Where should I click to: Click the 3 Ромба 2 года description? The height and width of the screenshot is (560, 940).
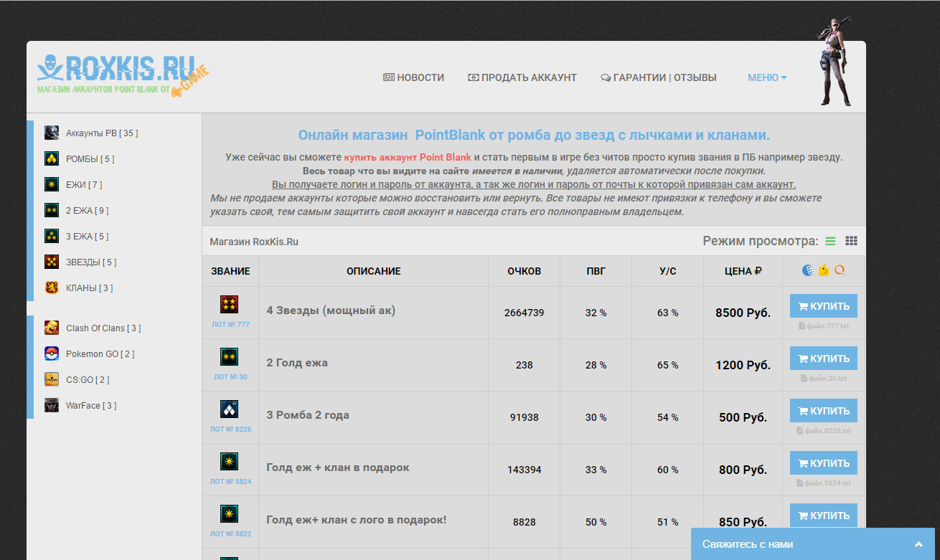tap(308, 415)
